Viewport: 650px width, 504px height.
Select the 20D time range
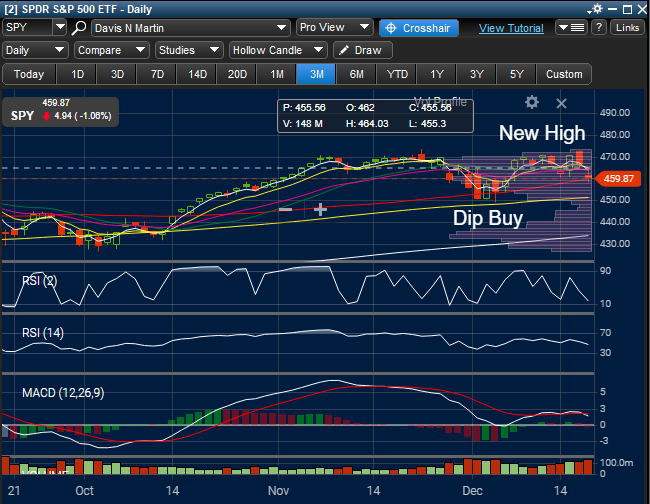tap(237, 74)
